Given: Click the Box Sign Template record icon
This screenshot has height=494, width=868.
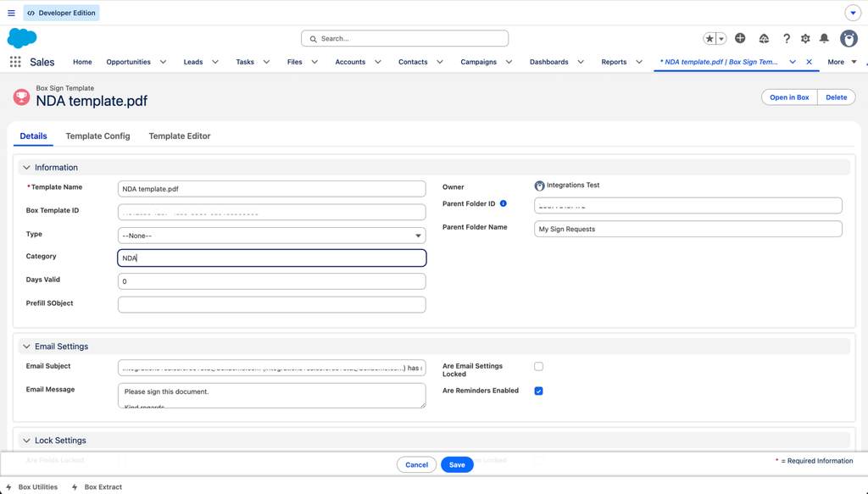Looking at the screenshot, I should tap(21, 97).
